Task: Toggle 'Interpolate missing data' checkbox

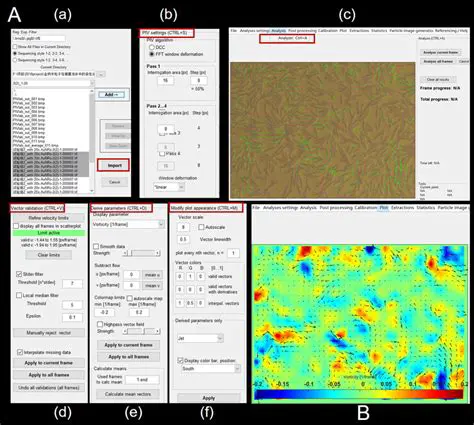Action: coord(20,352)
